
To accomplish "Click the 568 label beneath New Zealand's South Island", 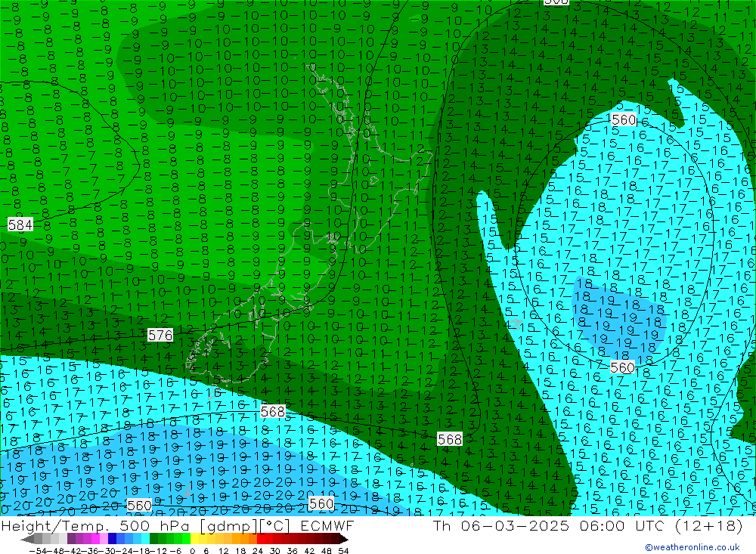I will pyautogui.click(x=272, y=412).
